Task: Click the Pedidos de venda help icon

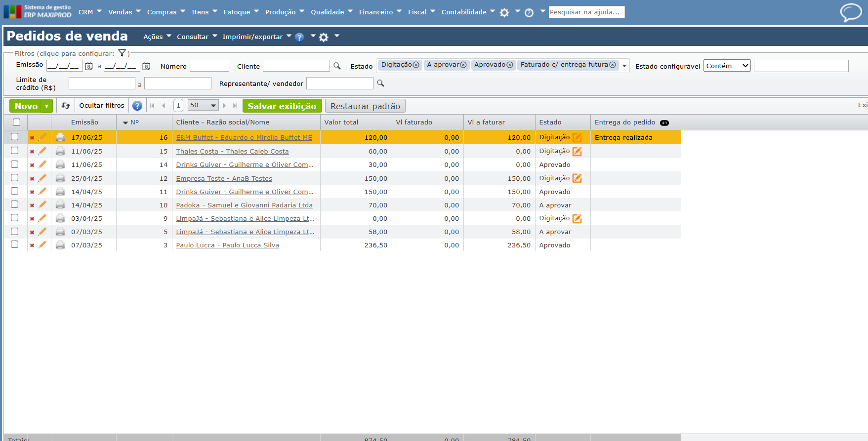Action: click(299, 37)
